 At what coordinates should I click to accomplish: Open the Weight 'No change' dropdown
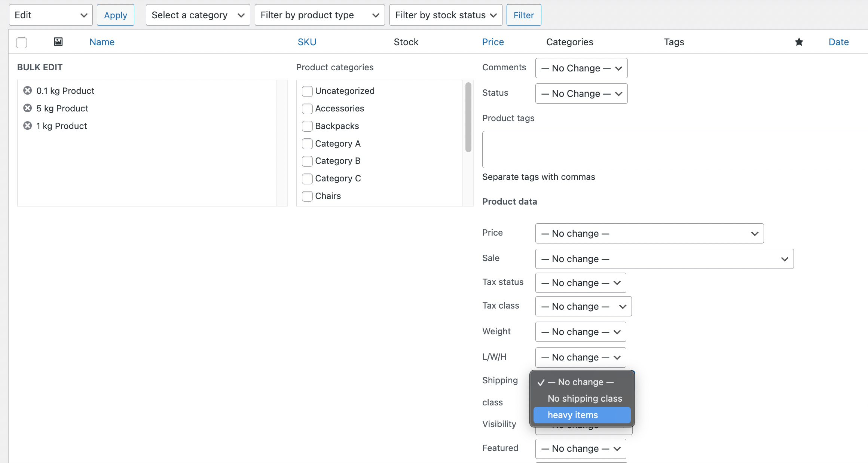580,332
